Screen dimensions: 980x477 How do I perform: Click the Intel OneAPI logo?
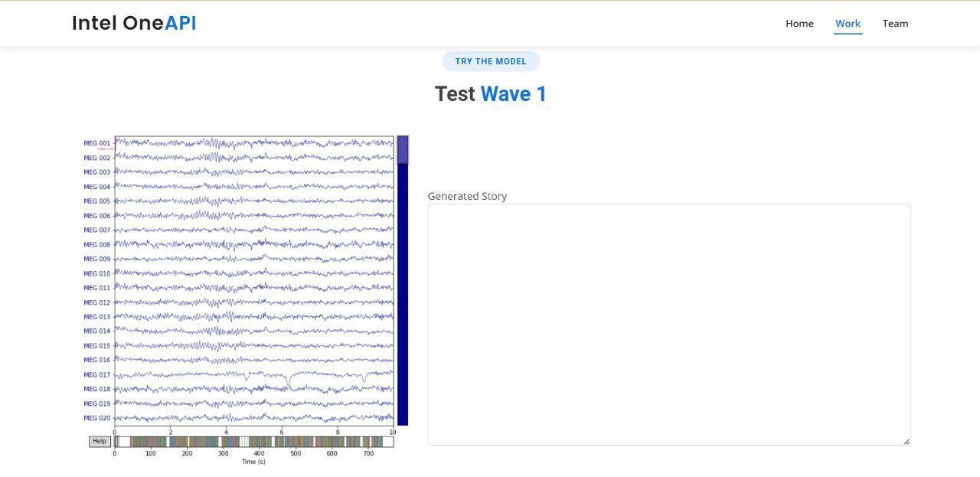134,23
